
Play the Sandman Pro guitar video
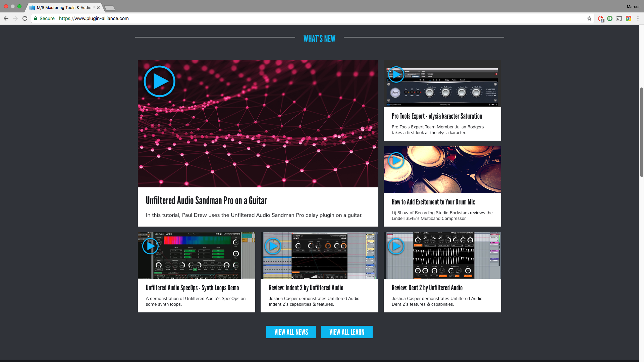coord(159,81)
